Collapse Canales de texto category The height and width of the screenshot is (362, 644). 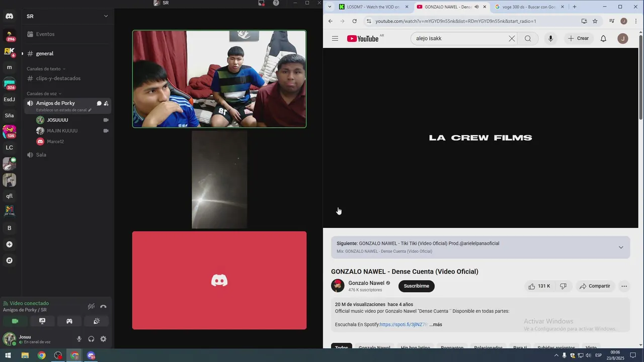[46, 69]
